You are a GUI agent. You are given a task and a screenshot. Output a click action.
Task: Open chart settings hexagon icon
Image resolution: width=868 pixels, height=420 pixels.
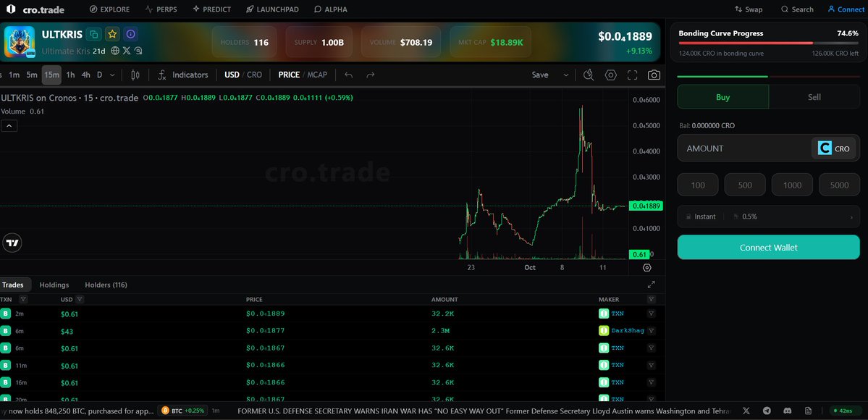pos(610,75)
